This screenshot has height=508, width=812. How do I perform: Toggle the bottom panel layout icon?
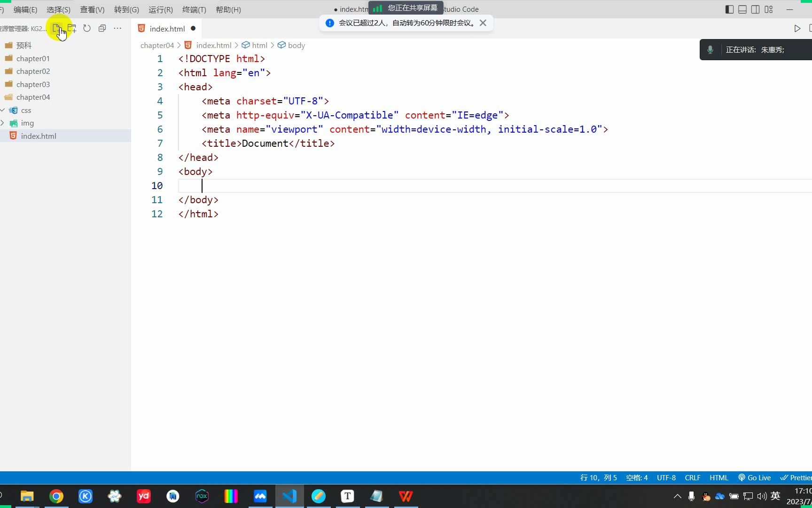point(742,9)
